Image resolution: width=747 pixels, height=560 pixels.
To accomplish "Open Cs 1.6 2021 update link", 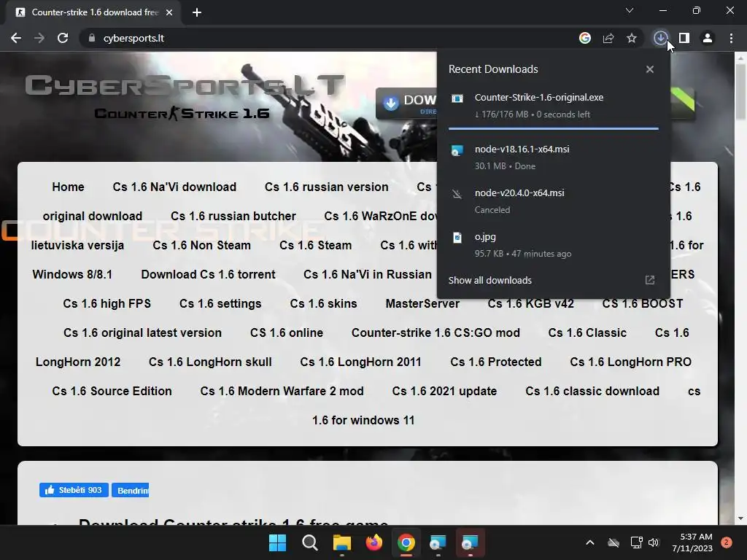I will coord(444,391).
